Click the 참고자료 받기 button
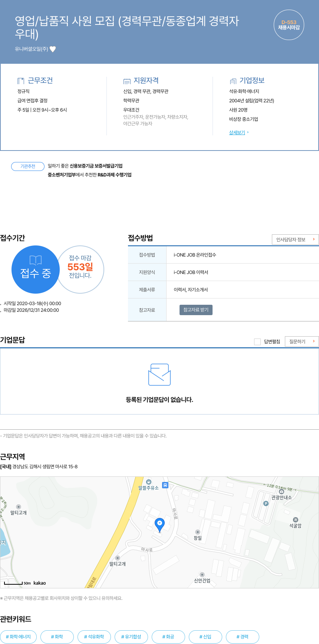The width and height of the screenshot is (319, 644). tap(196, 310)
